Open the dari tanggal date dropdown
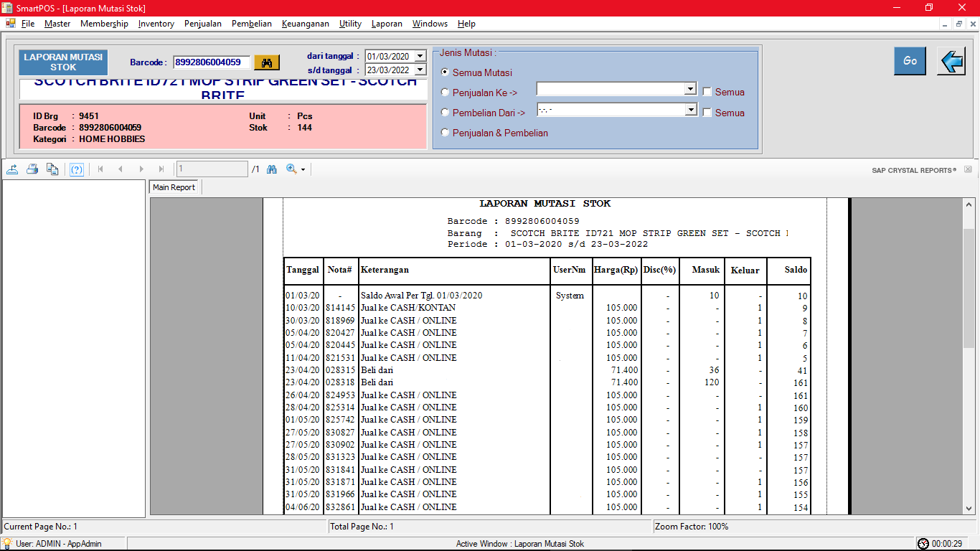The width and height of the screenshot is (980, 551). [420, 56]
